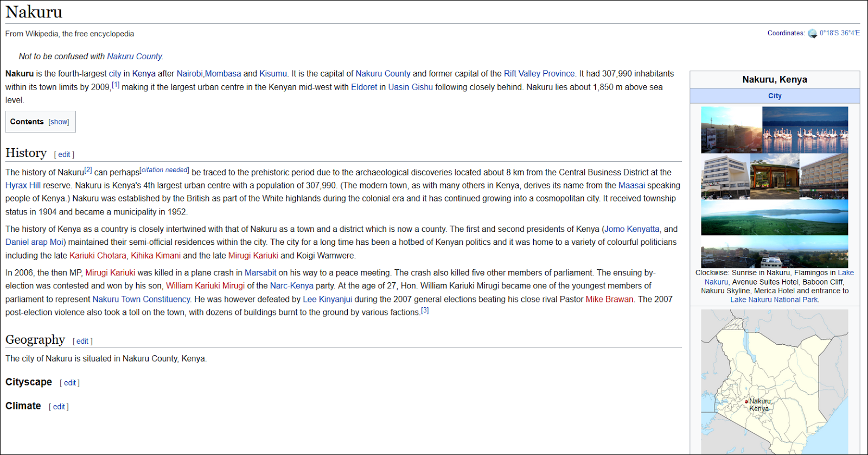Open the Maasai article link

(632, 186)
